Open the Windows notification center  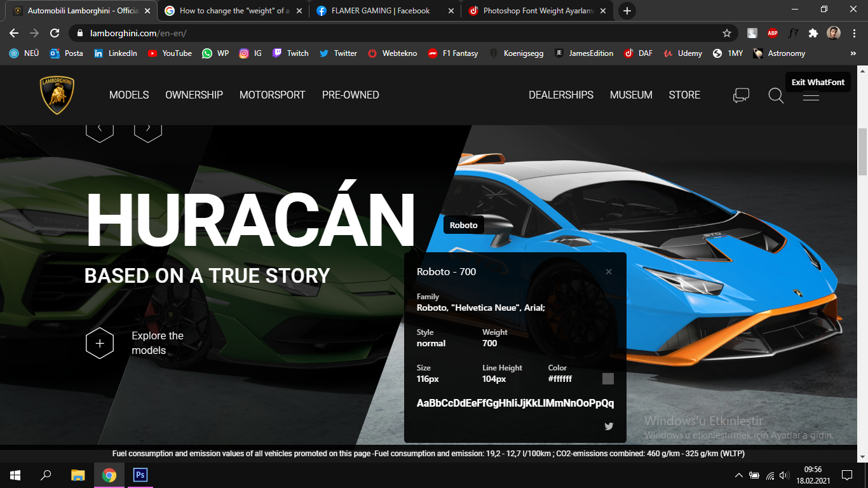pyautogui.click(x=846, y=475)
